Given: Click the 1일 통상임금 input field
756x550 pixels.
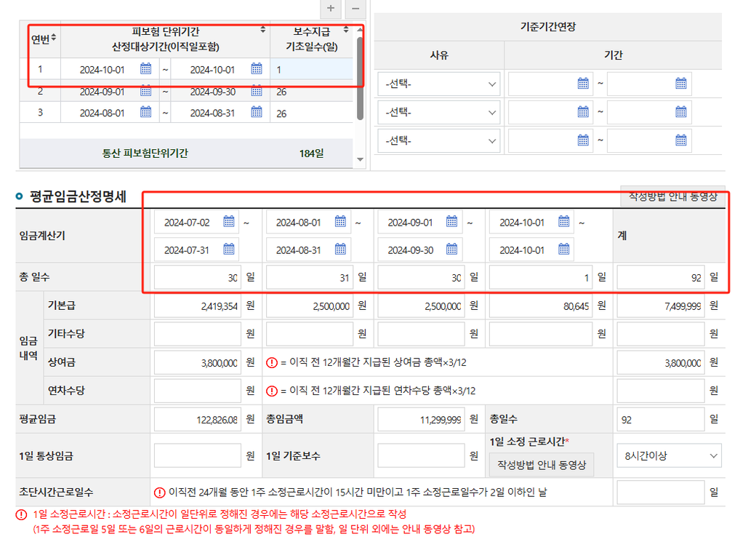Looking at the screenshot, I should click(197, 456).
